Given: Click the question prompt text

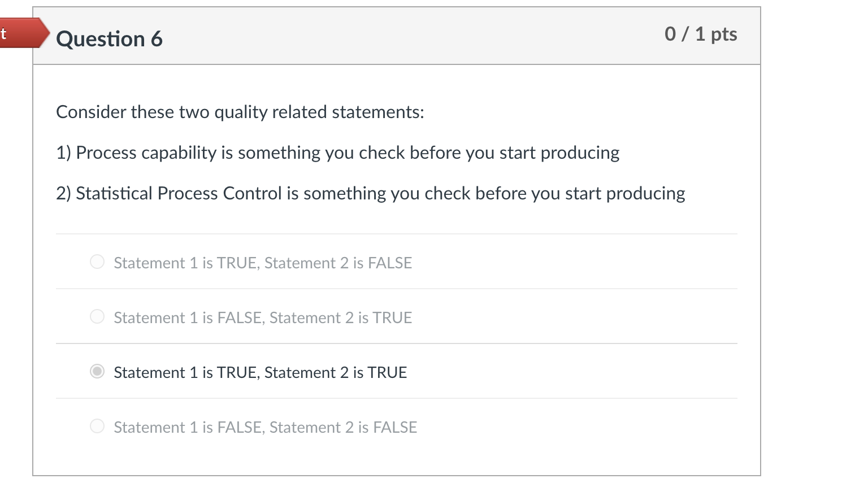Looking at the screenshot, I should point(240,112).
